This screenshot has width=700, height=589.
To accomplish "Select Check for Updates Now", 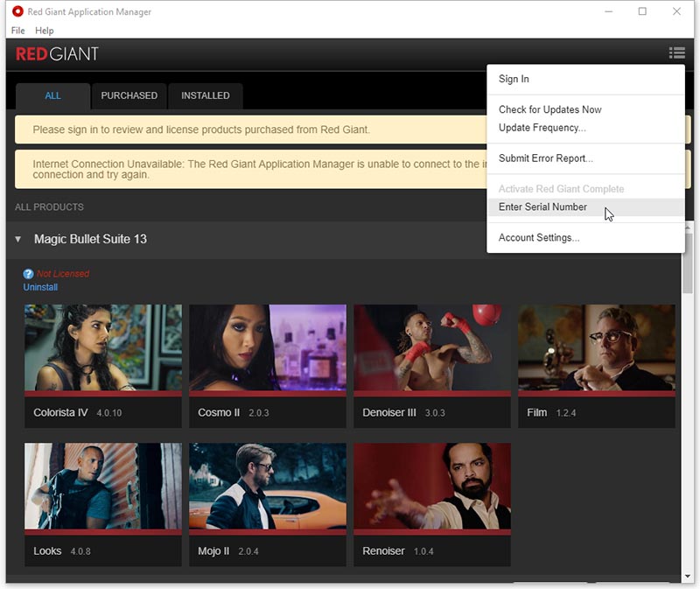I will [x=585, y=109].
